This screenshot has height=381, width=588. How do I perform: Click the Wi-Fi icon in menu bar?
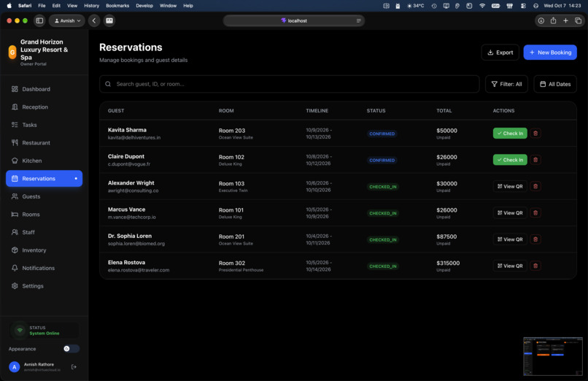(482, 6)
